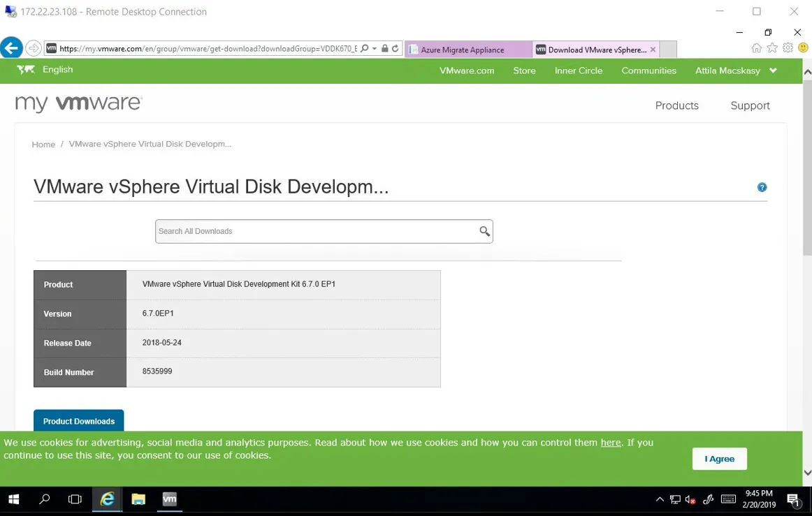Click build number 8535999
The image size is (812, 516).
point(157,371)
